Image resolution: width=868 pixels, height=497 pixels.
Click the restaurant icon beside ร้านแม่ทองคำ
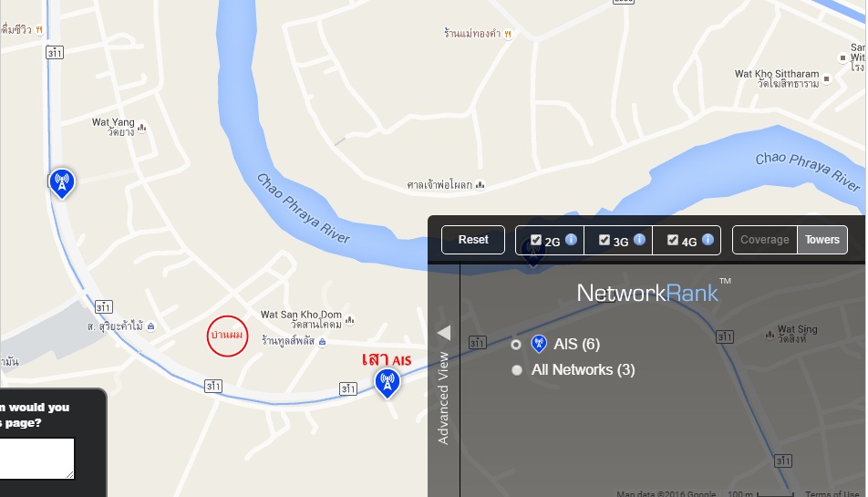point(508,35)
